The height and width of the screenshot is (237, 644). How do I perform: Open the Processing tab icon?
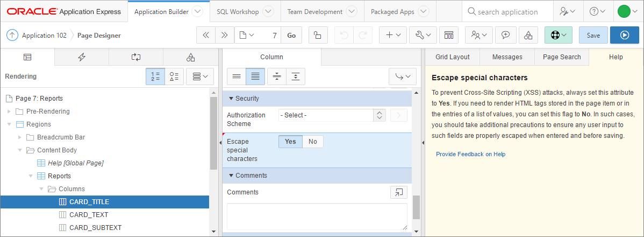tap(136, 57)
